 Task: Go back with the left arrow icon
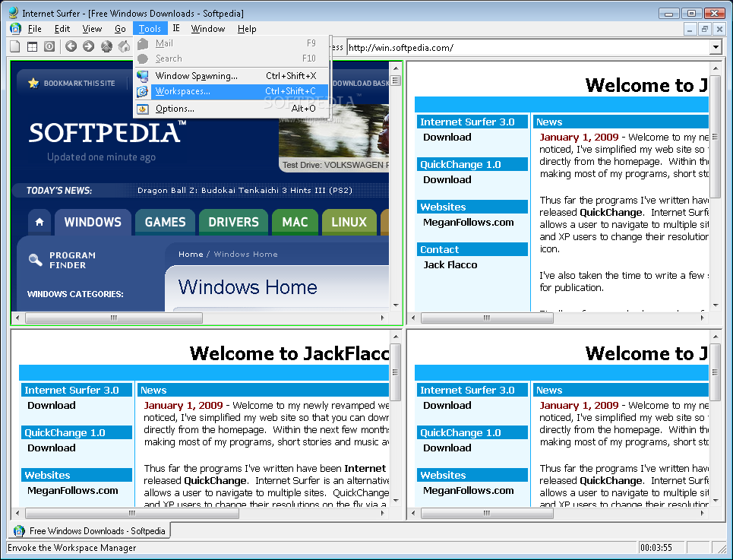(x=71, y=46)
